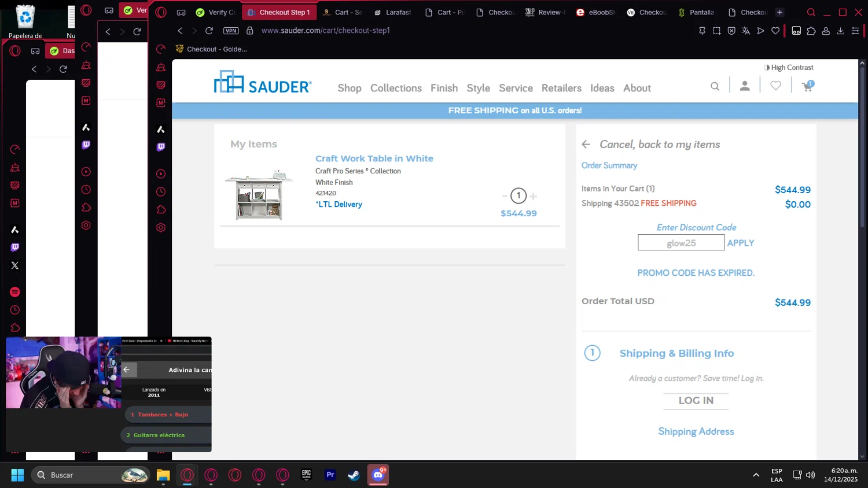Toggle the VPN badge in address bar
Screen dimensions: 868x488
(231, 31)
